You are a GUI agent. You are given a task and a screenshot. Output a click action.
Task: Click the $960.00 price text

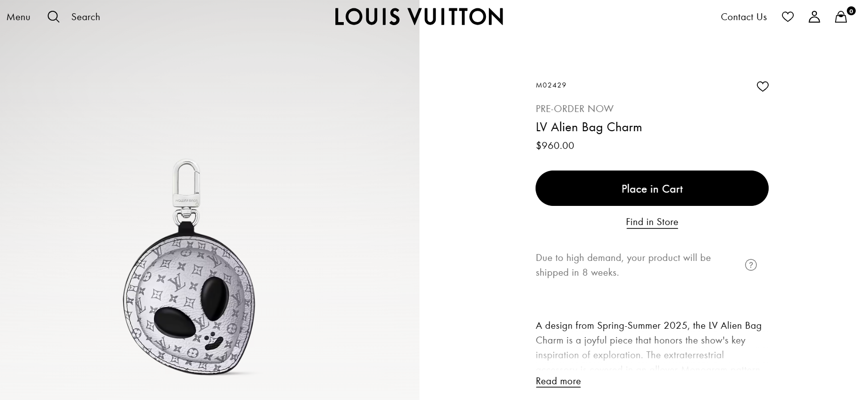click(x=555, y=145)
